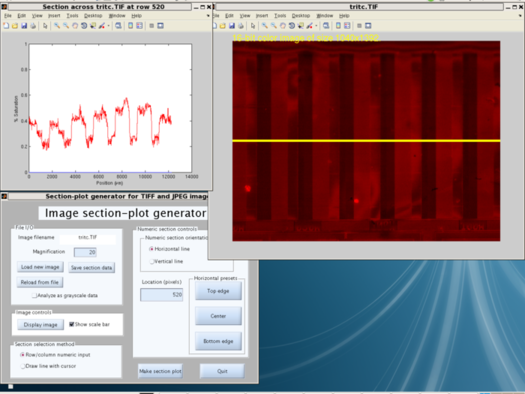This screenshot has height=394, width=525.
Task: Enable Analyze as grayscale data checkbox
Action: click(x=34, y=295)
